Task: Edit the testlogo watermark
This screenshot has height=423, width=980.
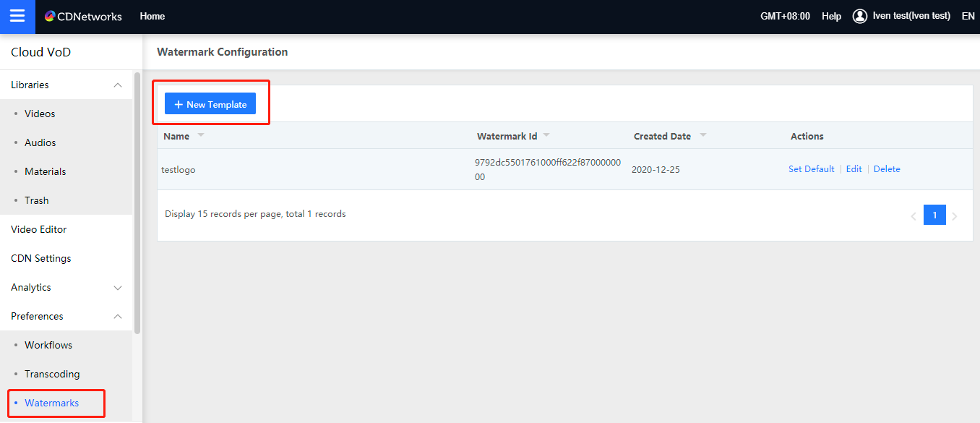Action: (854, 169)
